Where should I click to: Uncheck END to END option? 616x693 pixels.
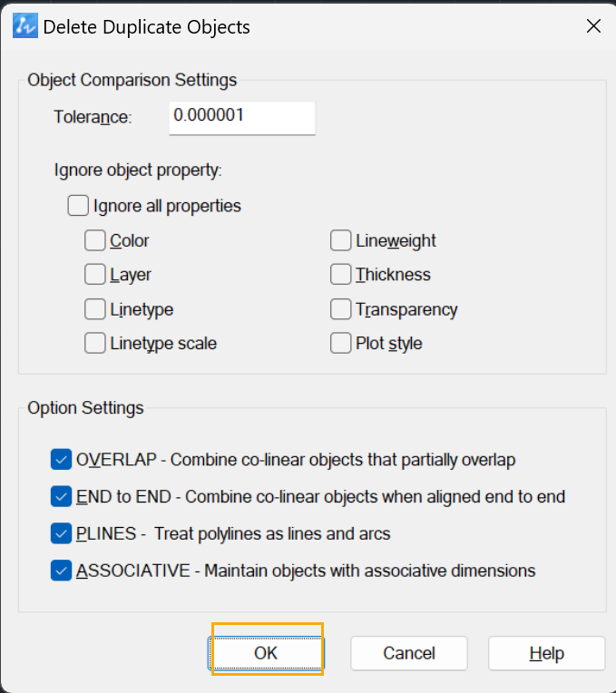(x=61, y=496)
